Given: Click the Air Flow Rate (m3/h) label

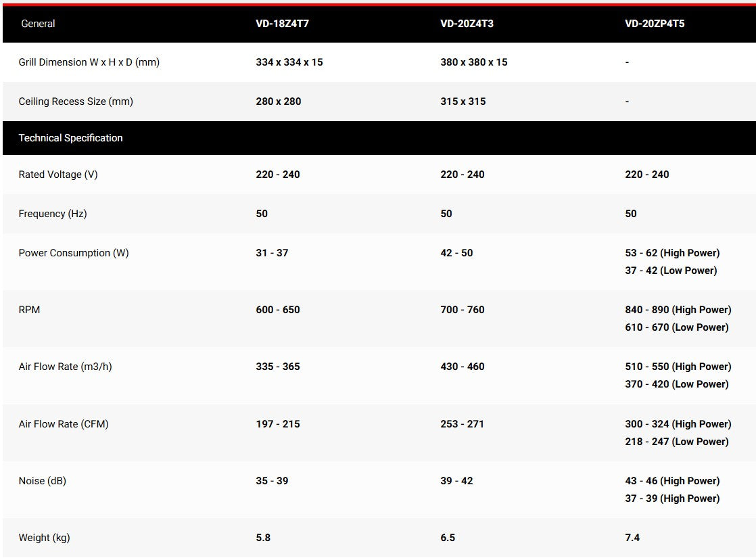Looking at the screenshot, I should (65, 367).
